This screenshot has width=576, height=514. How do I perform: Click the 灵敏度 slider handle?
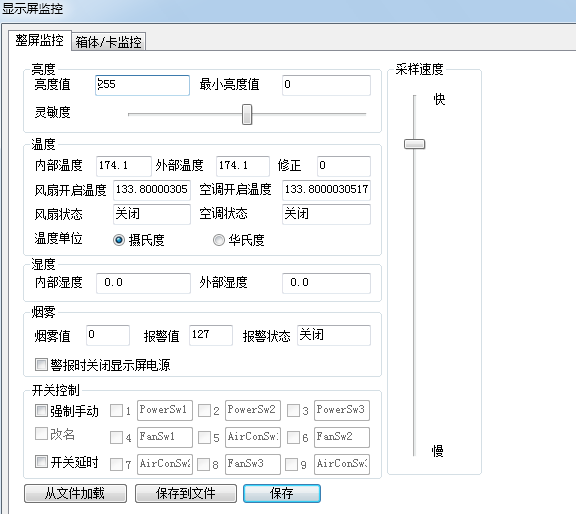tap(247, 114)
